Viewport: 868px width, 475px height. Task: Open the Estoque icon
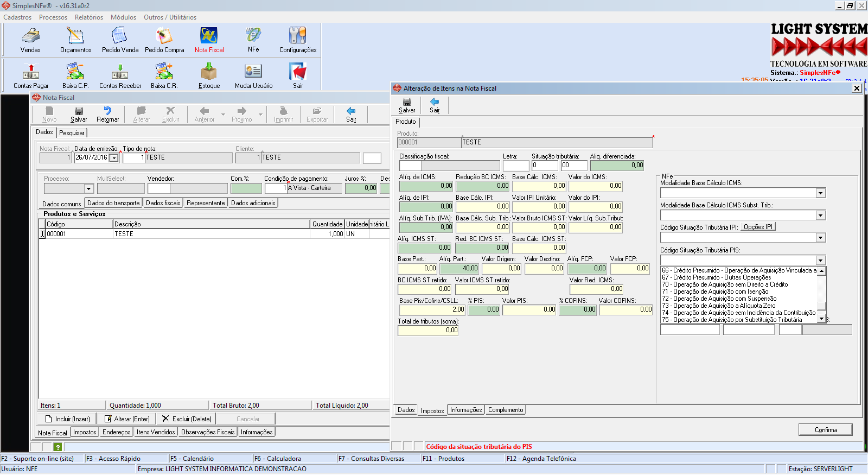(x=209, y=76)
